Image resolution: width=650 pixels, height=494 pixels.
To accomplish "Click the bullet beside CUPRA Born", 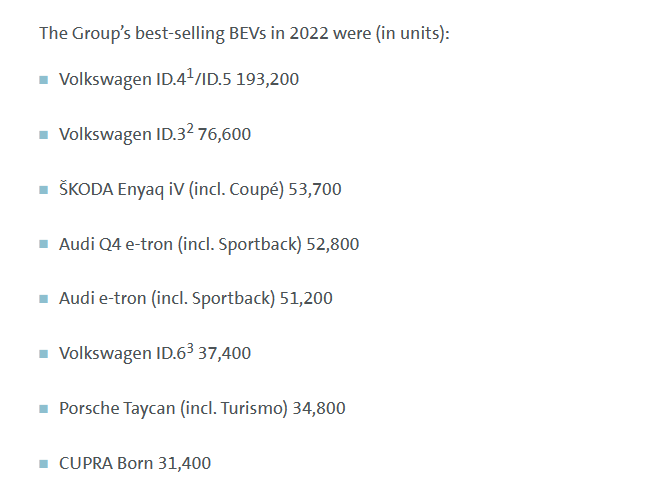I will click(43, 464).
